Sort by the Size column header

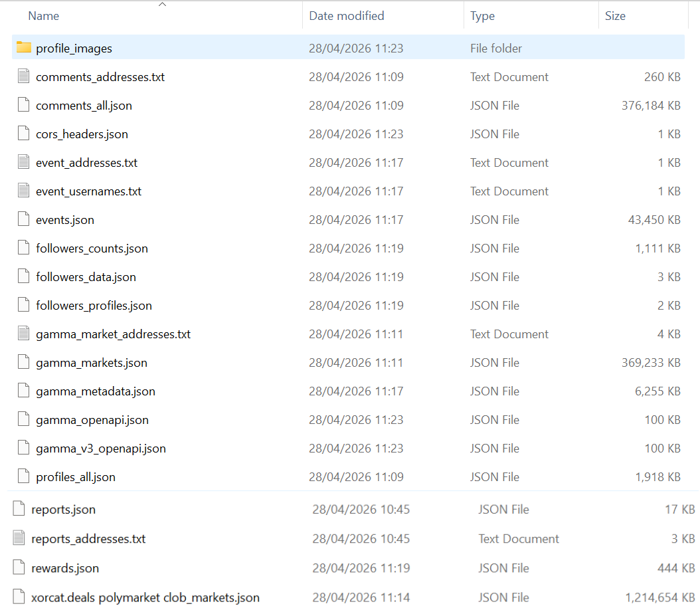click(615, 16)
